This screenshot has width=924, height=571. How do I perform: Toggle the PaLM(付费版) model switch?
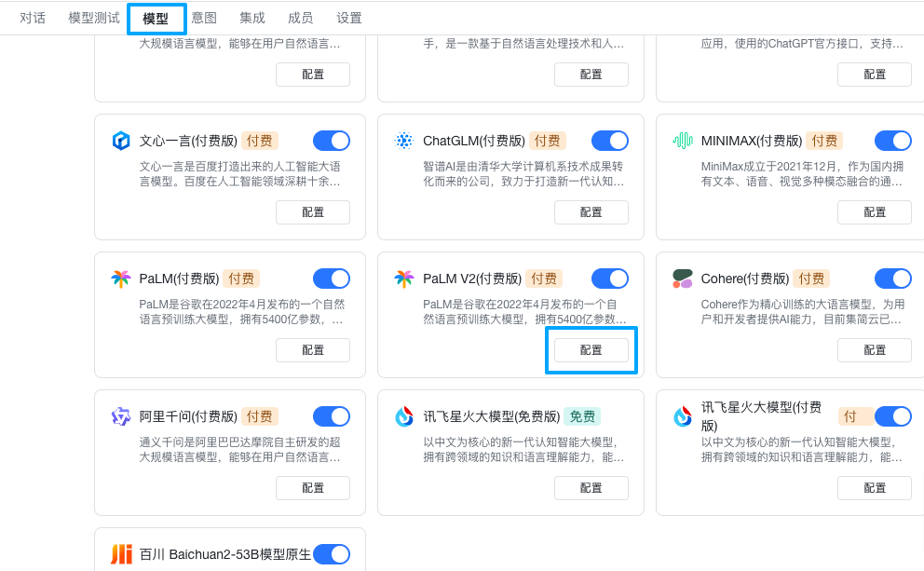click(x=332, y=279)
